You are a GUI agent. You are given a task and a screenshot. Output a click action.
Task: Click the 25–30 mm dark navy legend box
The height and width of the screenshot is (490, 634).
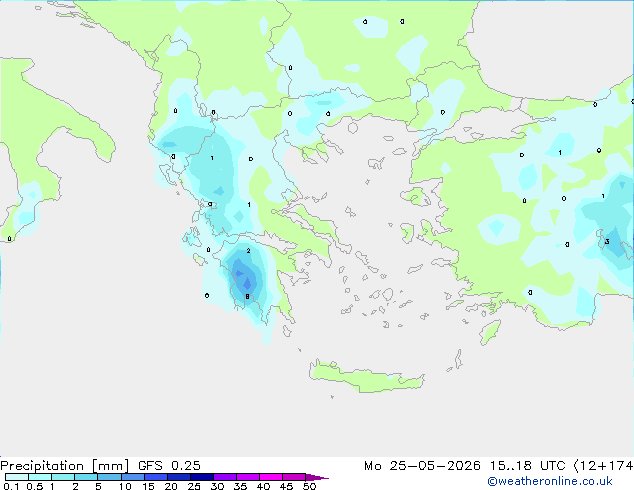tap(202, 477)
